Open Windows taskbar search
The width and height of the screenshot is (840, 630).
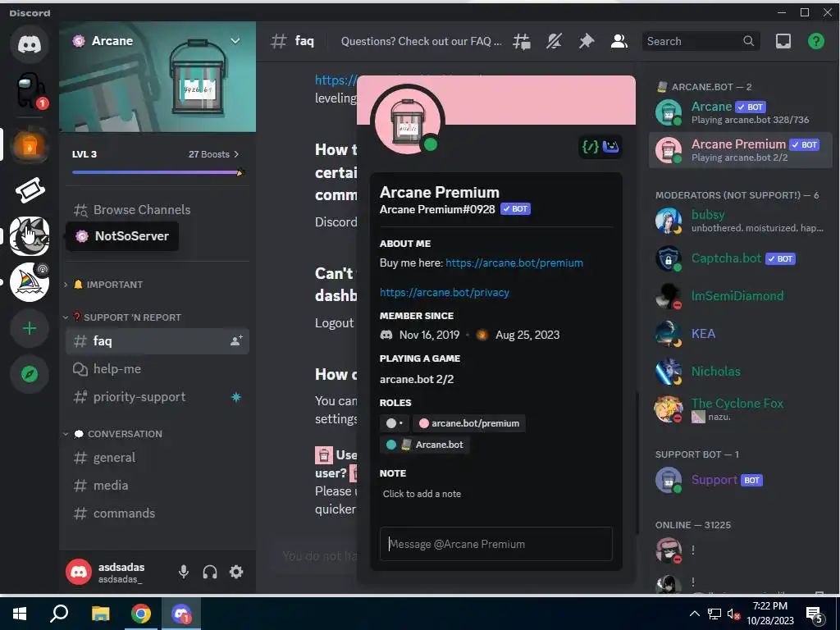click(x=59, y=614)
